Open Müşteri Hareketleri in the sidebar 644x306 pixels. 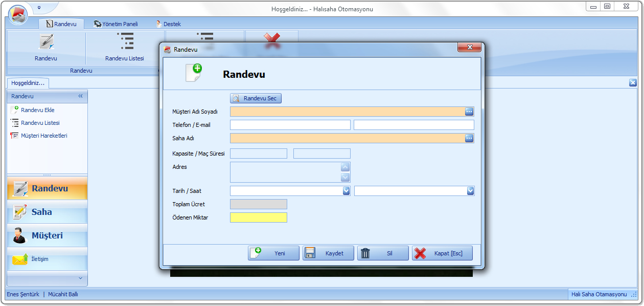[43, 136]
